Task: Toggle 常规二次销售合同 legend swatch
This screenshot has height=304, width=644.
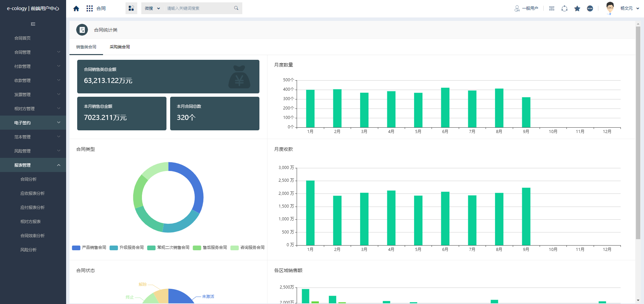Action: [151, 248]
